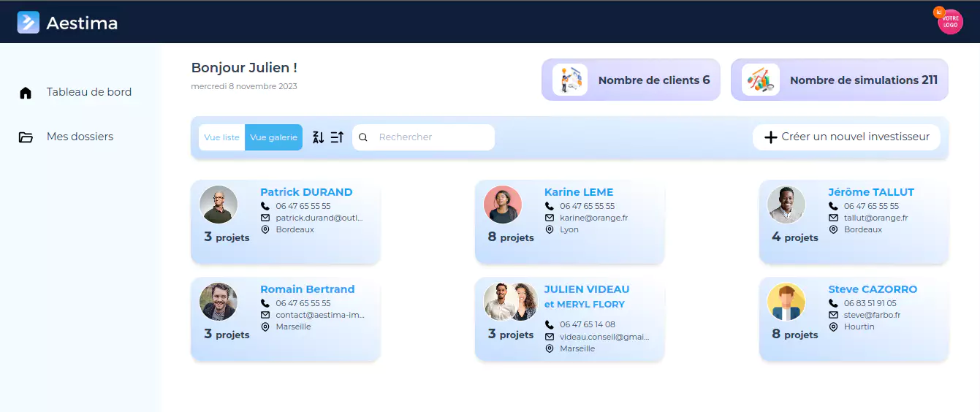Viewport: 980px width, 412px height.
Task: Open Romain Bertrand's investor name link
Action: [x=307, y=289]
